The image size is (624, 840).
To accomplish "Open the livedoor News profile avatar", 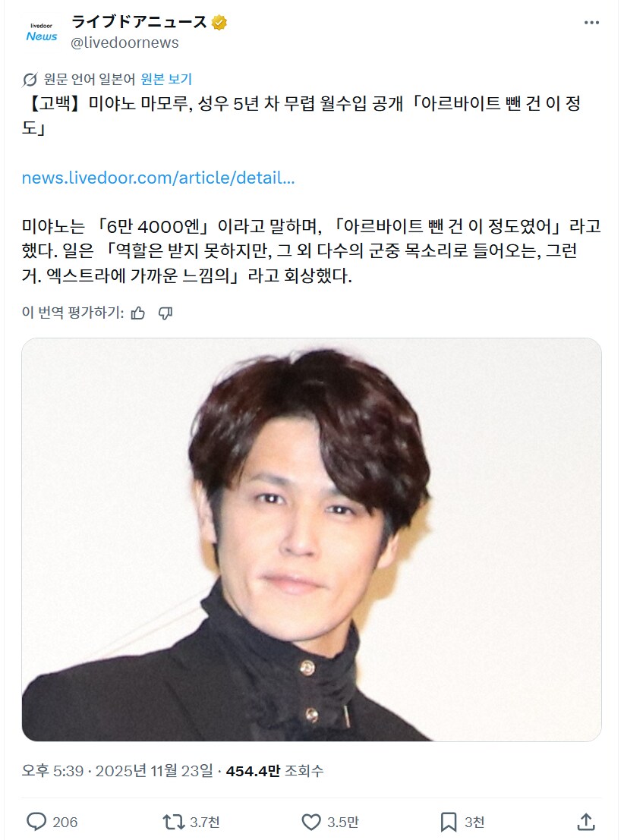I will (42, 32).
